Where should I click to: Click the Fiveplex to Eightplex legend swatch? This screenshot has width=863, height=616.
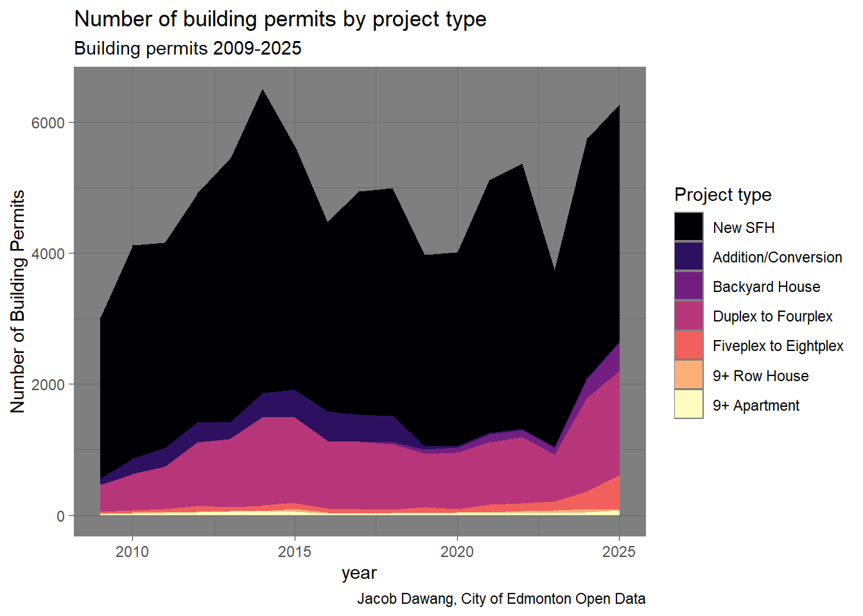coord(688,345)
